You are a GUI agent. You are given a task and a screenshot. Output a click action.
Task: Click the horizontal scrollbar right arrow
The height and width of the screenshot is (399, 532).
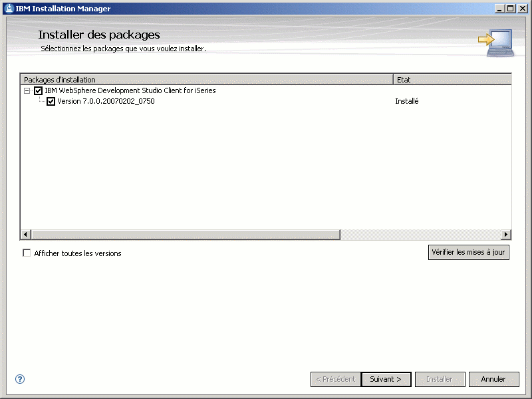pyautogui.click(x=506, y=234)
